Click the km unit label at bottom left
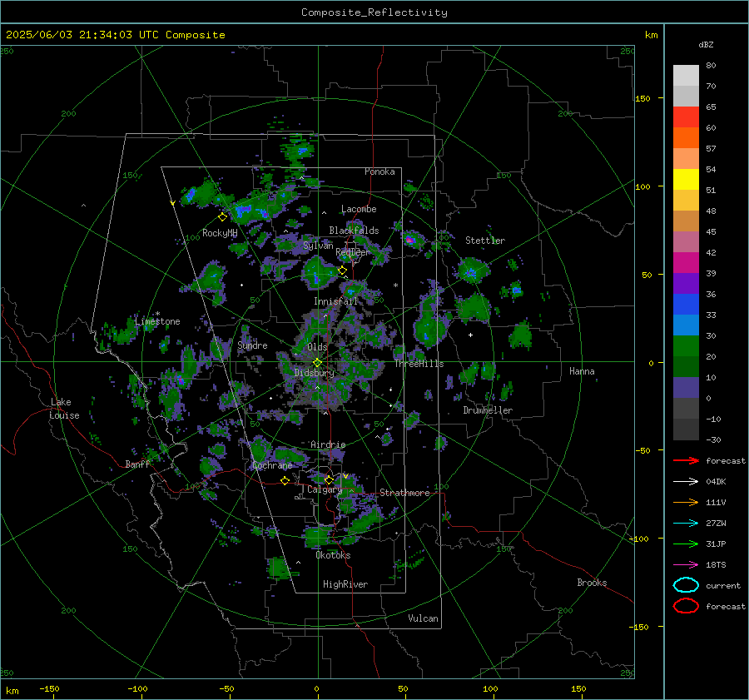The height and width of the screenshot is (700, 749). 12,691
